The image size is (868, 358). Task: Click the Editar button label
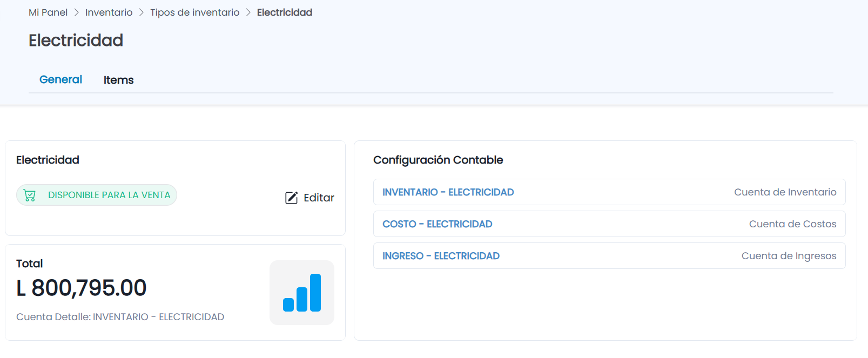(x=319, y=198)
